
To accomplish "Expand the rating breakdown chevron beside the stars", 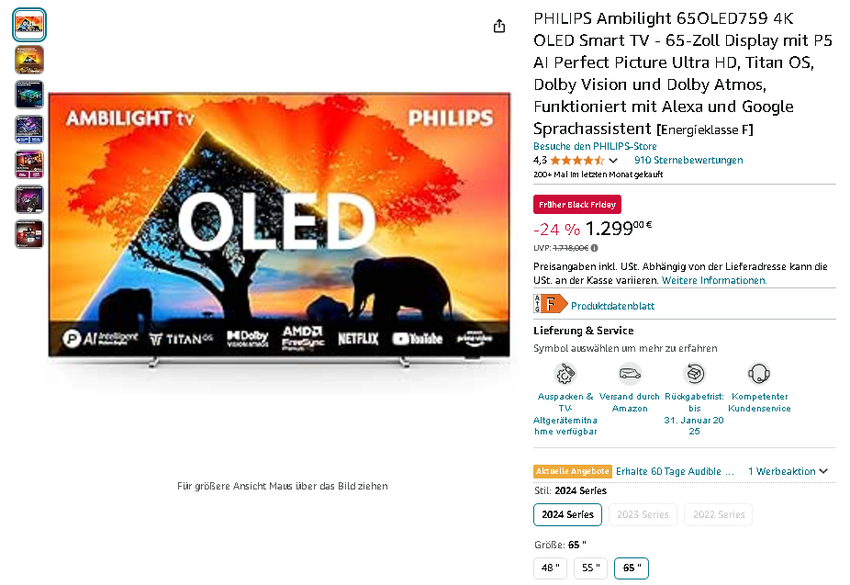I will 613,160.
